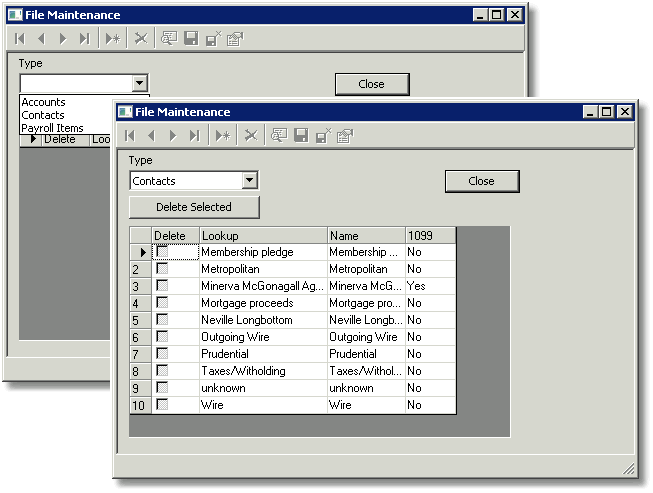The width and height of the screenshot is (653, 493).
Task: Choose Accounts from the Type list
Action: [x=43, y=102]
